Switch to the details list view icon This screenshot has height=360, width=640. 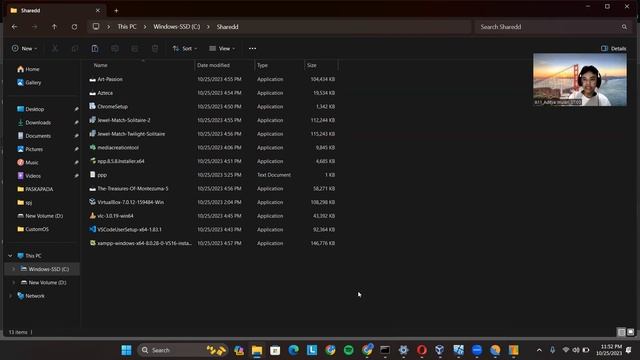pos(621,332)
